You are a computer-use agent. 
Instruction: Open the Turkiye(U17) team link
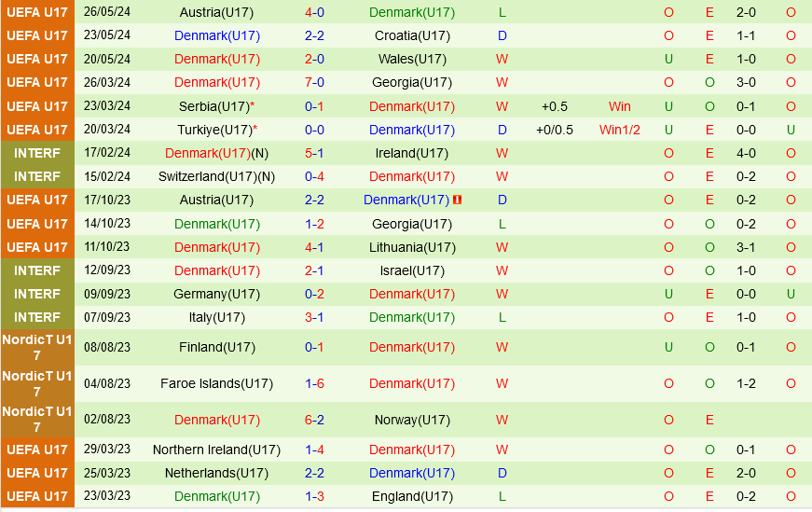pyautogui.click(x=213, y=130)
